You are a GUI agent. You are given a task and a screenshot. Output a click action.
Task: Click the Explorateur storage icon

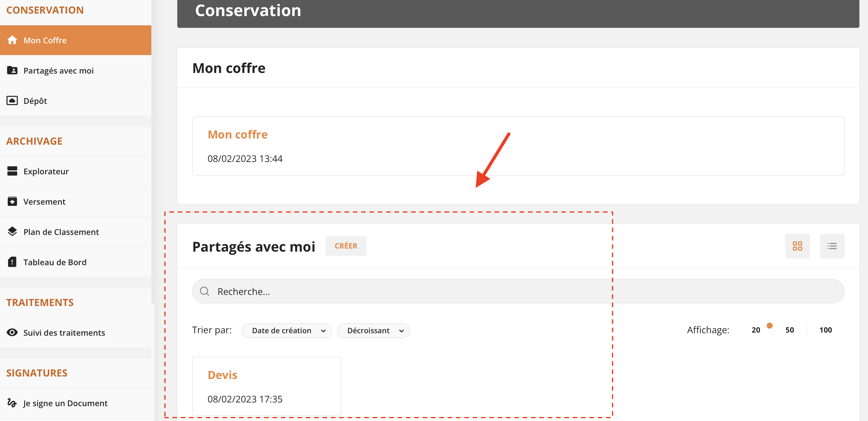12,171
